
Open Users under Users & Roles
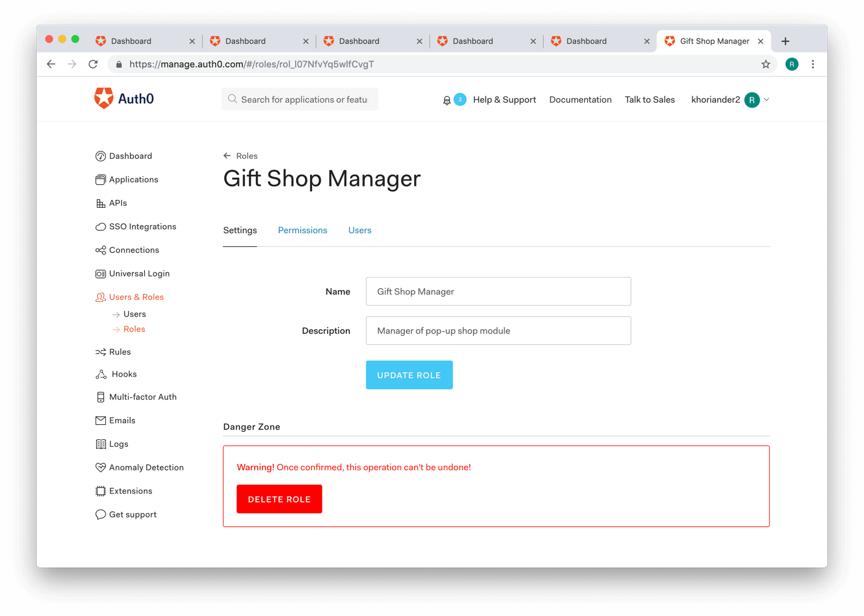click(x=135, y=314)
